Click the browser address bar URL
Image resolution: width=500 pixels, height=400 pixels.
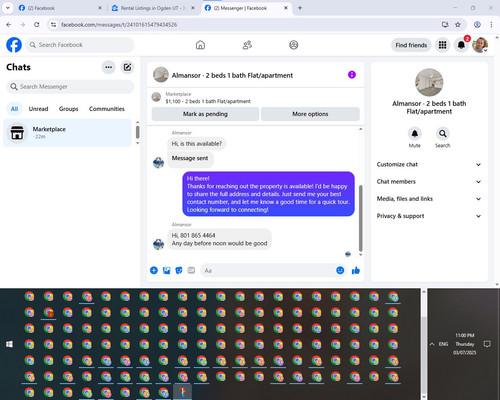coord(119,25)
